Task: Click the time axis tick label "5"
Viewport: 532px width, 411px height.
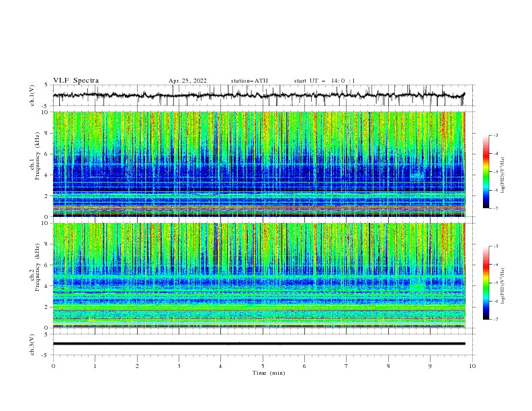Action: coord(263,366)
